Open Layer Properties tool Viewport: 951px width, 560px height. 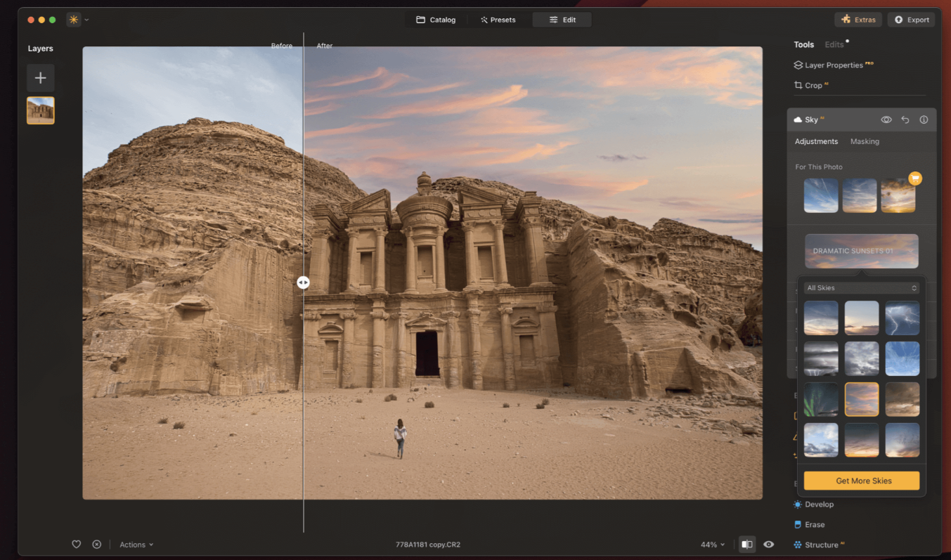pos(833,65)
